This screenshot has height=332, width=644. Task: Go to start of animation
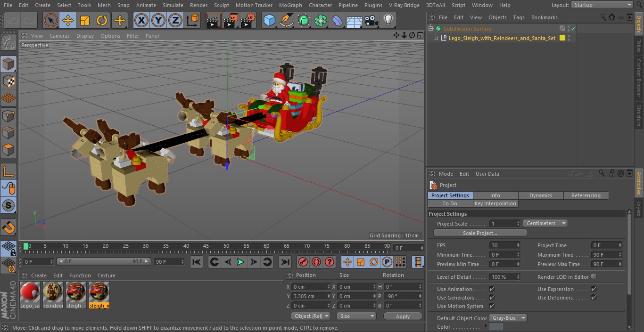[x=197, y=262]
